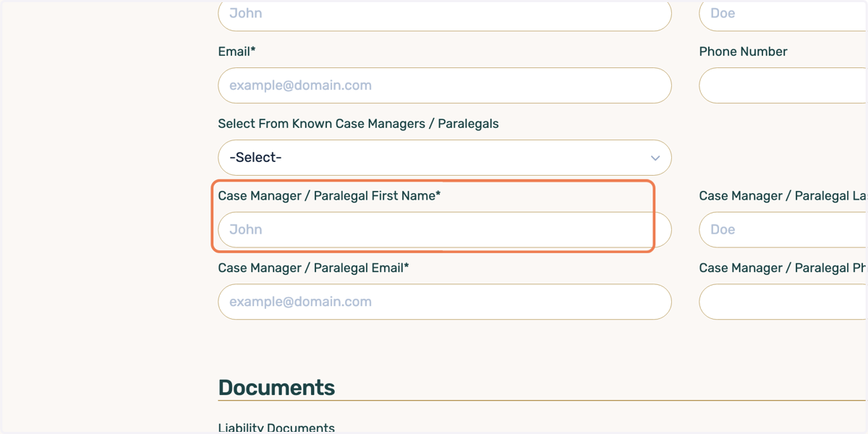The image size is (868, 434).
Task: Click the 'Phone Number' label
Action: click(x=743, y=51)
